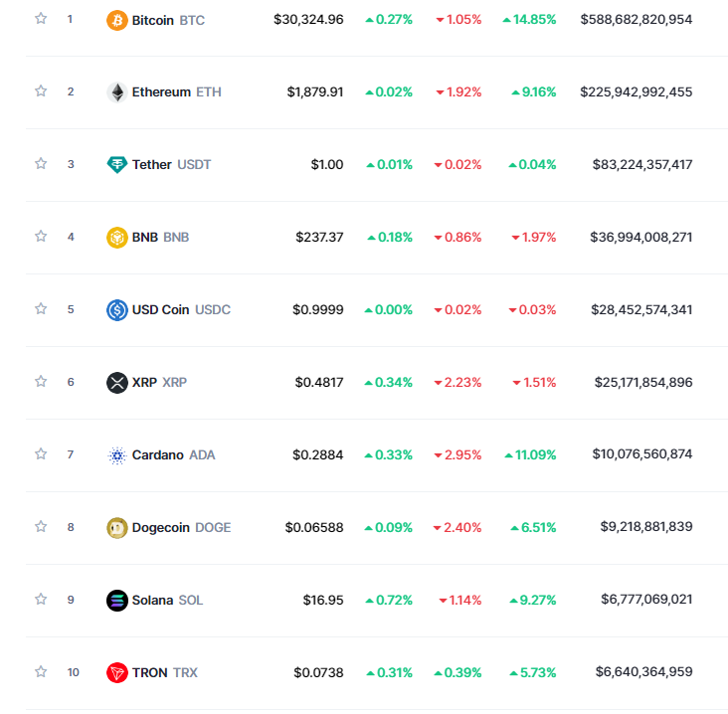
Task: Click the Tether logo icon
Action: coord(117,165)
